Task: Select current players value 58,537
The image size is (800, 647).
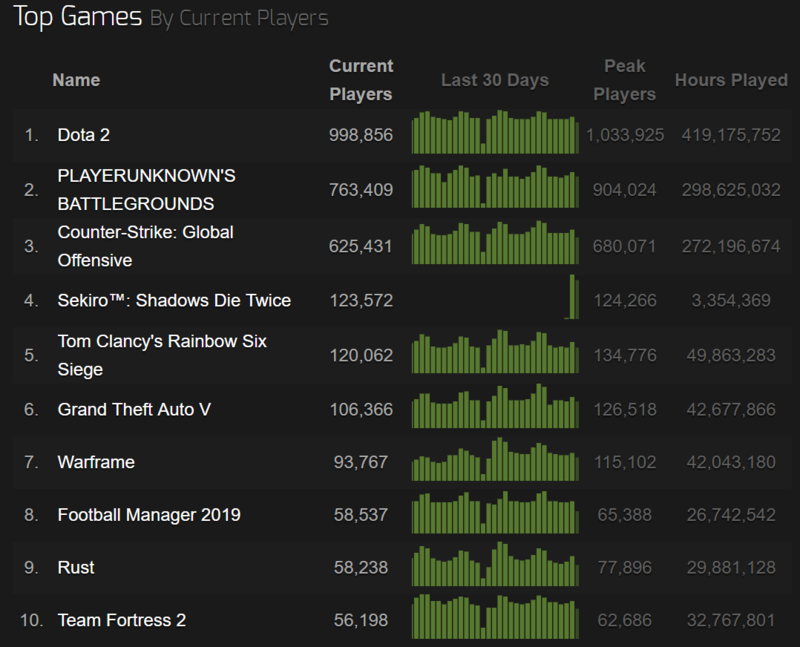Action: [x=361, y=515]
